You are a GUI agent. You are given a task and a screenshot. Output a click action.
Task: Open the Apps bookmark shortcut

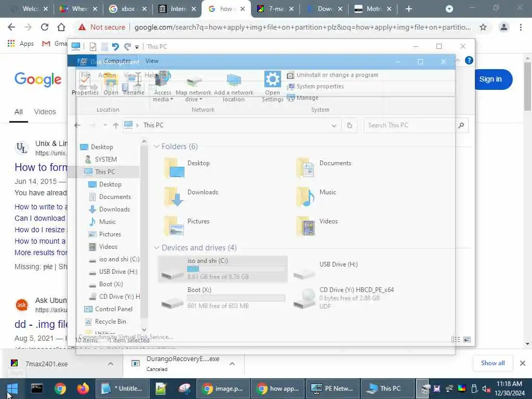[x=20, y=44]
